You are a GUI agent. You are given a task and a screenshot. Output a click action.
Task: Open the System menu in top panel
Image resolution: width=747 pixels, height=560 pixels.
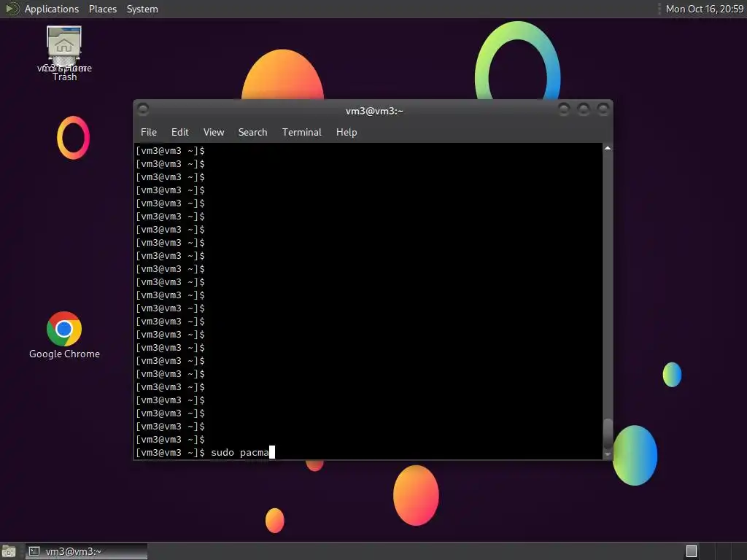[142, 9]
